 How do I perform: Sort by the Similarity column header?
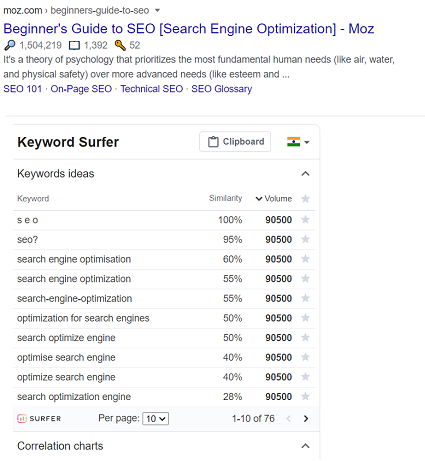pos(225,198)
